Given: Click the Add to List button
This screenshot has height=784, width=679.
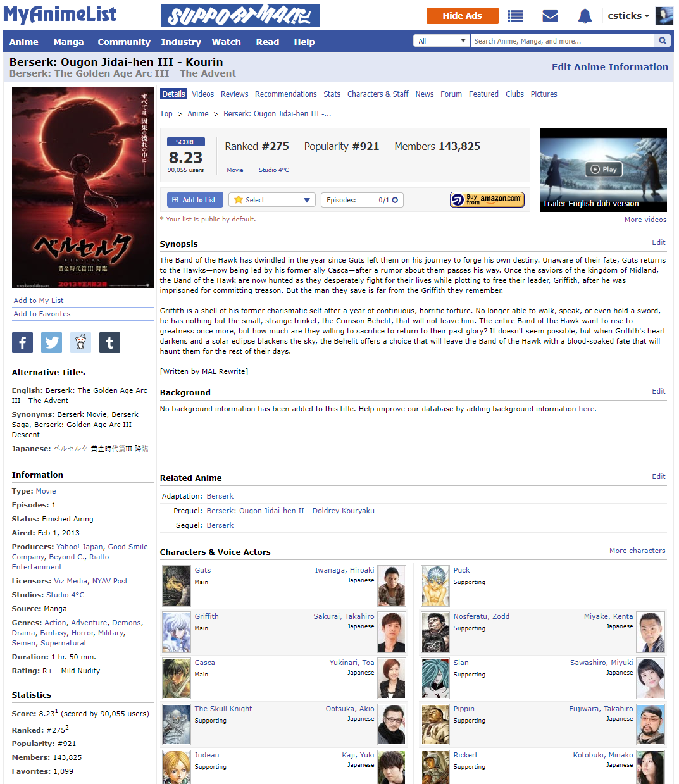Looking at the screenshot, I should pyautogui.click(x=194, y=200).
